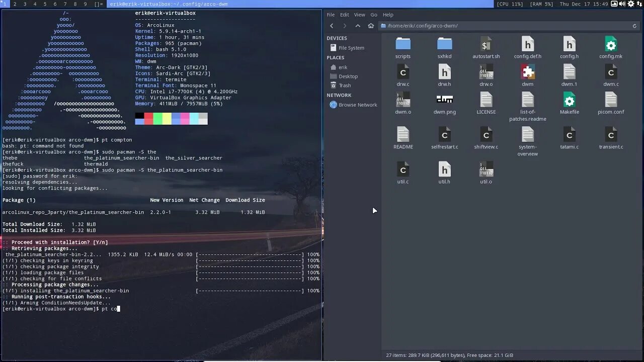Image resolution: width=644 pixels, height=362 pixels.
Task: Click the path field /home/erik/.config/arco-dwm/
Action: click(508, 26)
